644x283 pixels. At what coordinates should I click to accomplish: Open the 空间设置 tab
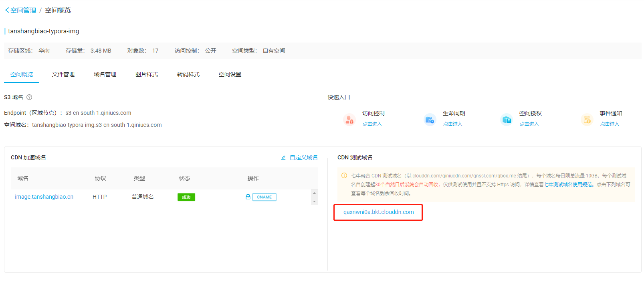[230, 74]
